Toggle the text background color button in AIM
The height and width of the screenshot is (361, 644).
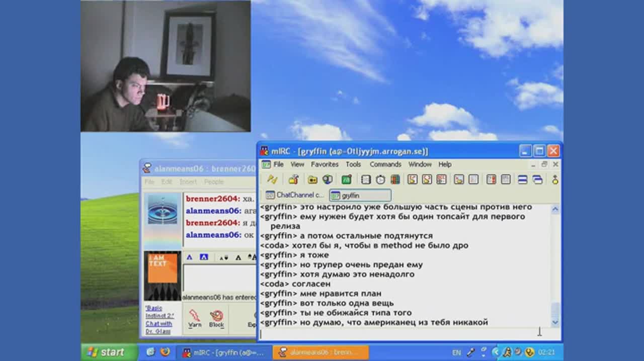point(204,257)
